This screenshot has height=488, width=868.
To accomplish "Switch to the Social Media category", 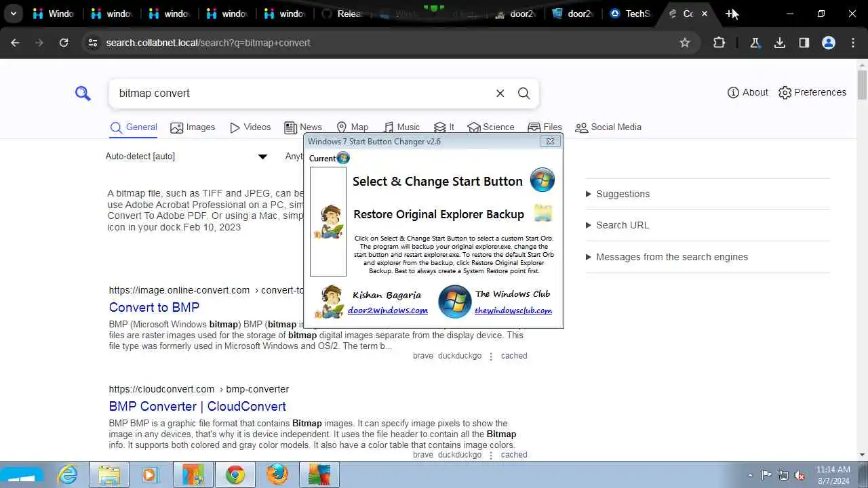I will [x=608, y=127].
